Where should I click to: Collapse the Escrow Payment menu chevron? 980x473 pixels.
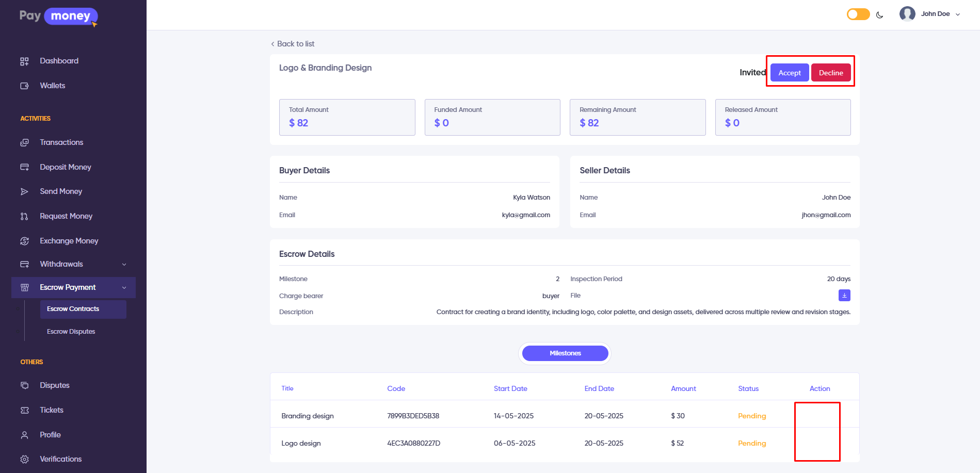tap(124, 288)
